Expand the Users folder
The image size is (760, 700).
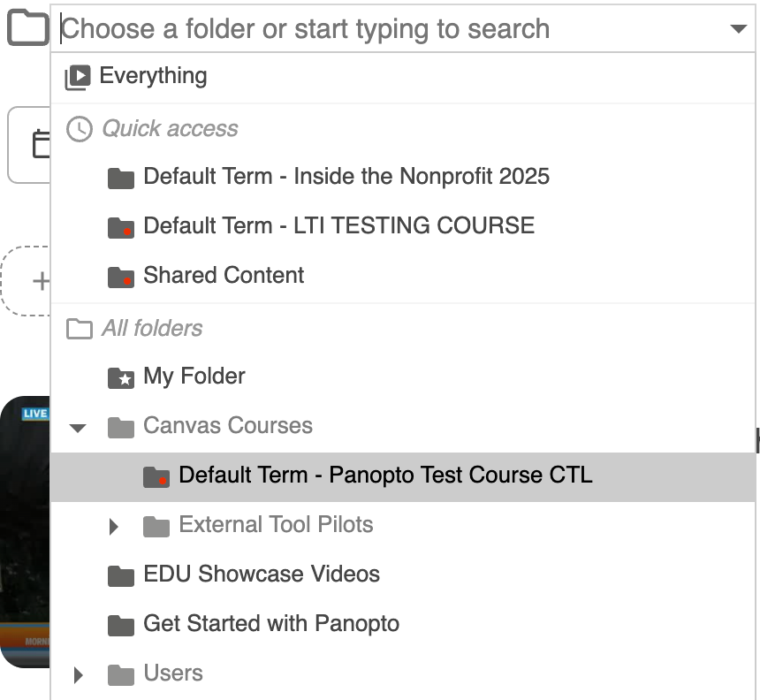pyautogui.click(x=79, y=675)
